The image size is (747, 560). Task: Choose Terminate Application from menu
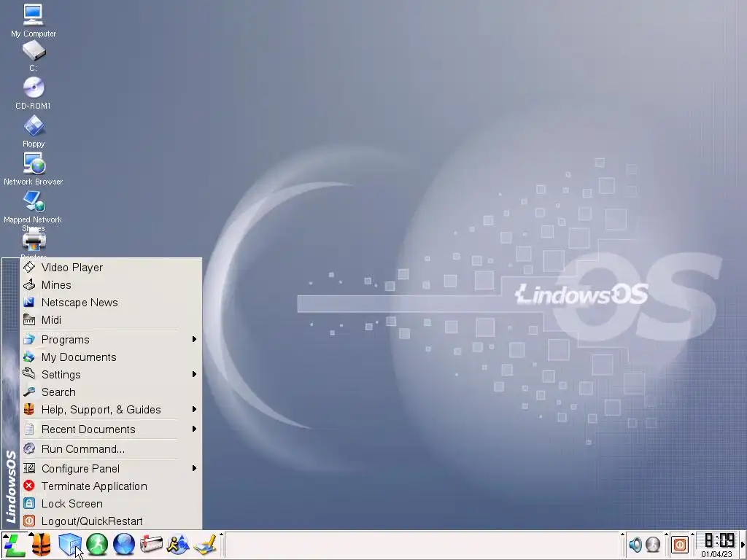[x=111, y=486]
